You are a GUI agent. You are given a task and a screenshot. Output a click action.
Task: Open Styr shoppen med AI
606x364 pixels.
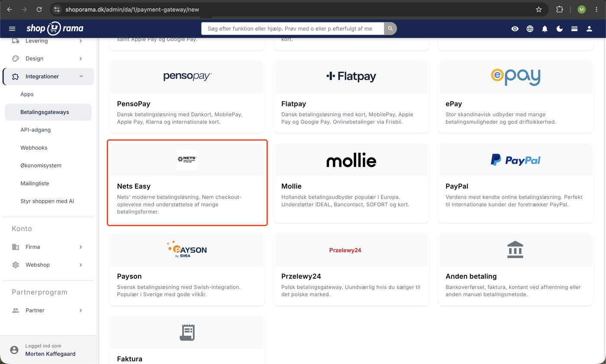pyautogui.click(x=48, y=201)
